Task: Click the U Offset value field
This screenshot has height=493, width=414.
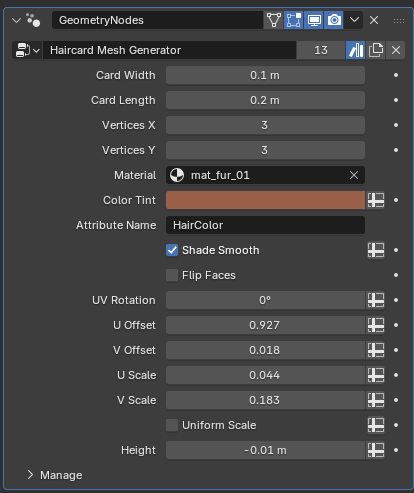Action: pos(265,325)
